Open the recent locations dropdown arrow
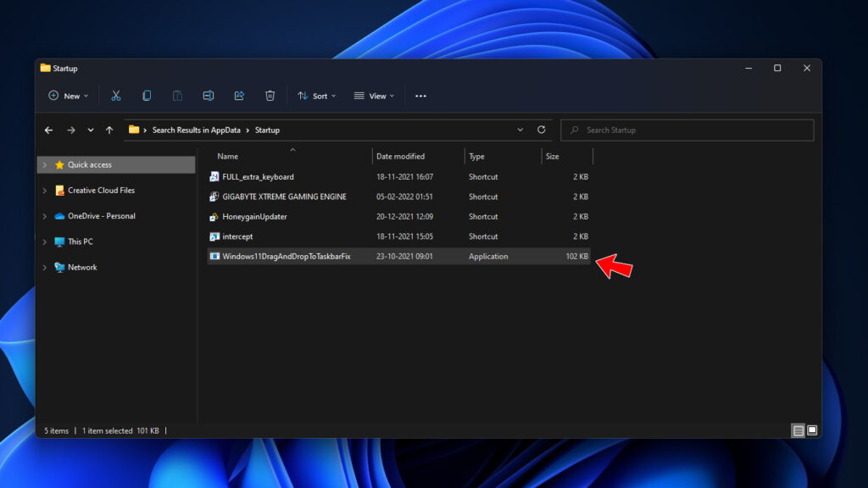Viewport: 868px width, 488px height. (90, 130)
